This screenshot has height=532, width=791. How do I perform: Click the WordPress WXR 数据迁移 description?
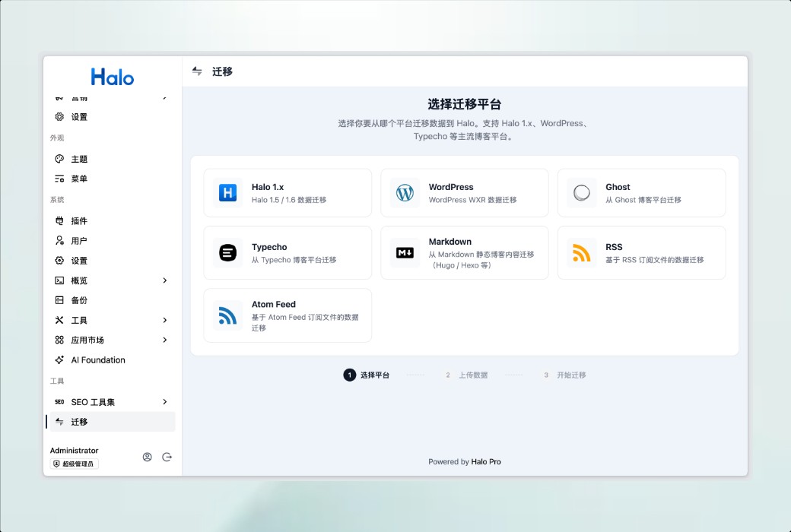[x=472, y=200]
